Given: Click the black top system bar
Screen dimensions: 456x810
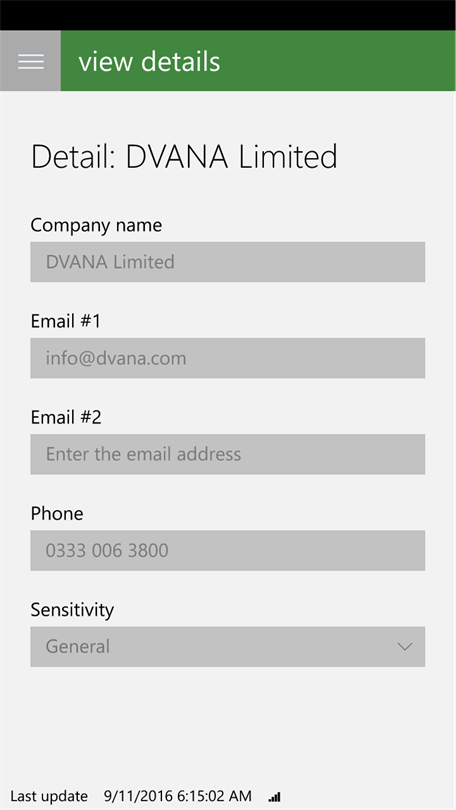Looking at the screenshot, I should coord(228,15).
